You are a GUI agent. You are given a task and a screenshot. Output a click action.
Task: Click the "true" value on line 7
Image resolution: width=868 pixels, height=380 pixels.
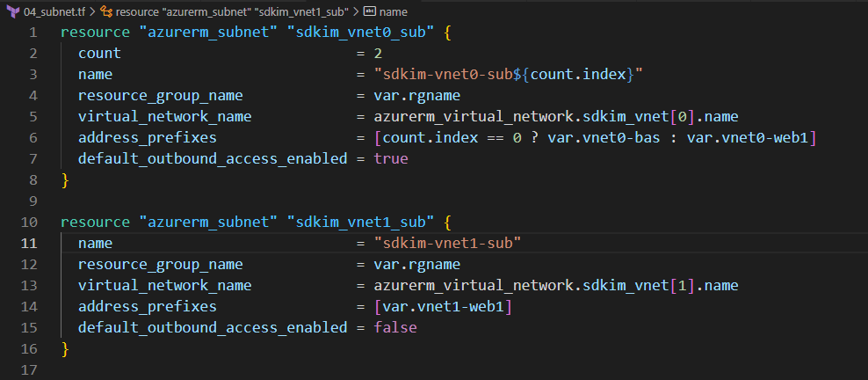(x=391, y=159)
